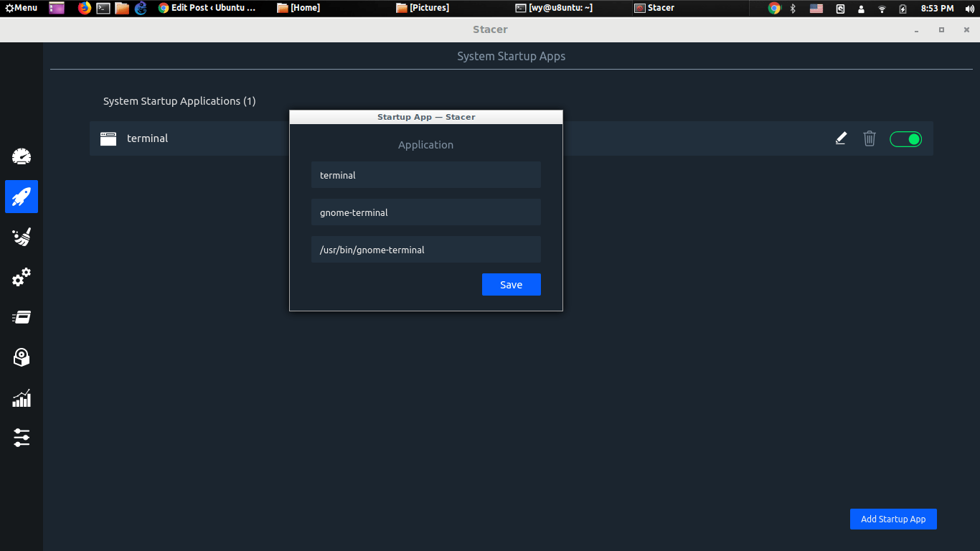Maximize the Stacer window
Screen dimensions: 980x551
(x=941, y=30)
